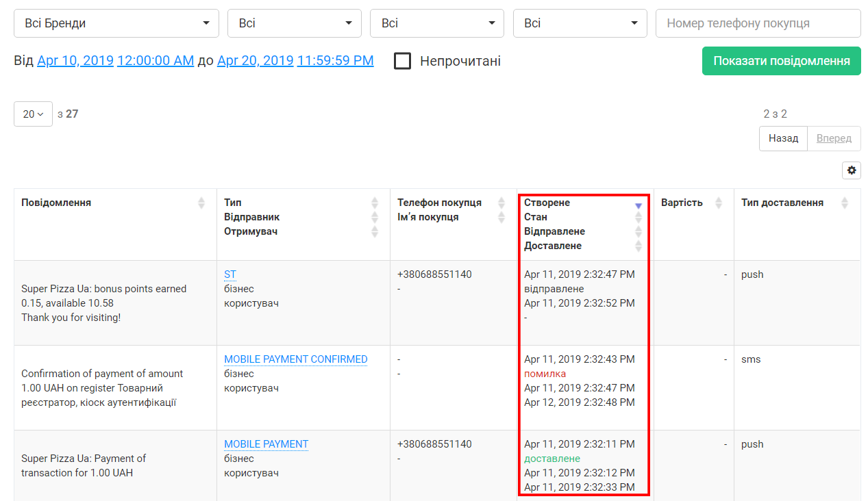Screen dimensions: 868x501
Task: Focus the Номер телефону покупця field
Action: point(758,23)
